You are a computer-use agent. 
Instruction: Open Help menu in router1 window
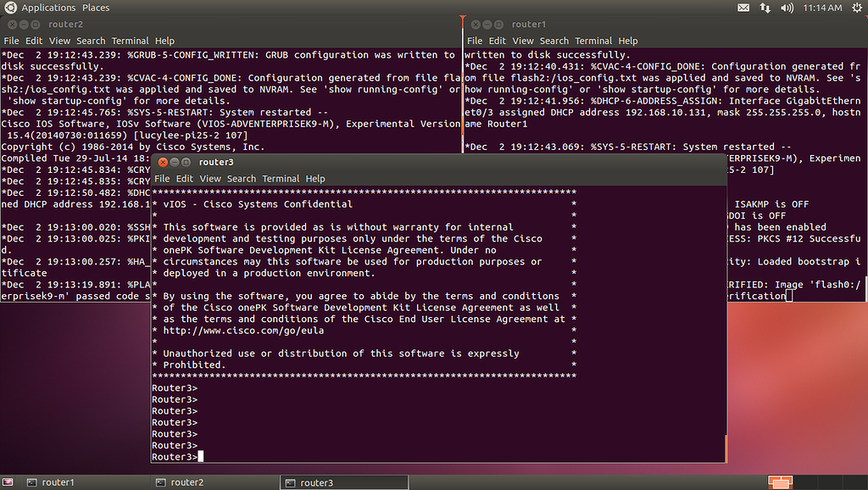pyautogui.click(x=628, y=41)
